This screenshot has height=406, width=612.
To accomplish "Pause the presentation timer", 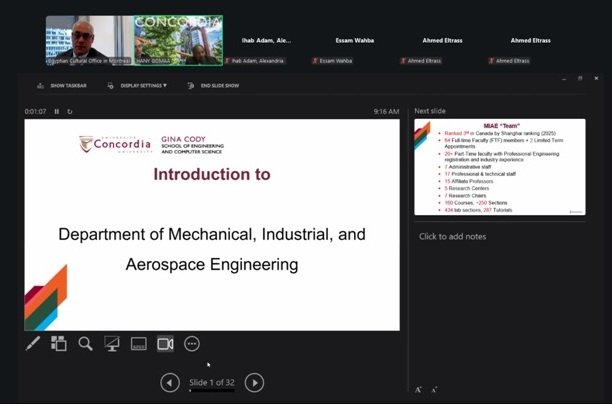I will (x=57, y=112).
